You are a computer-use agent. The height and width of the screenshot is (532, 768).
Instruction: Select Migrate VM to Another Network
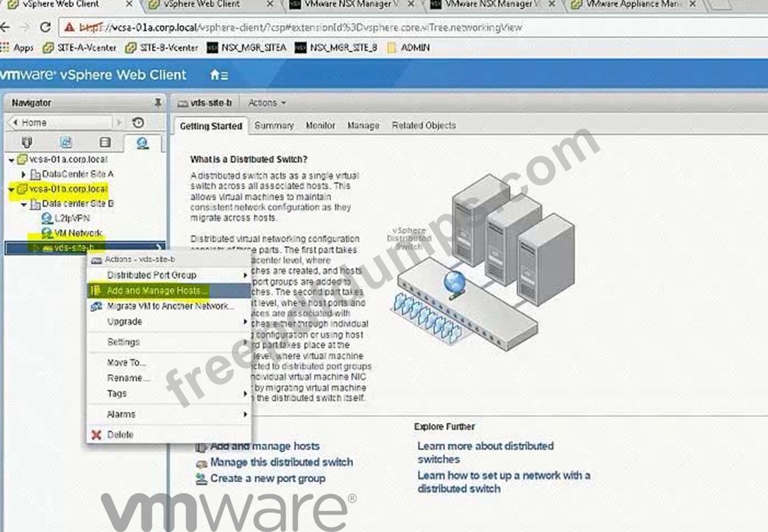tap(169, 306)
